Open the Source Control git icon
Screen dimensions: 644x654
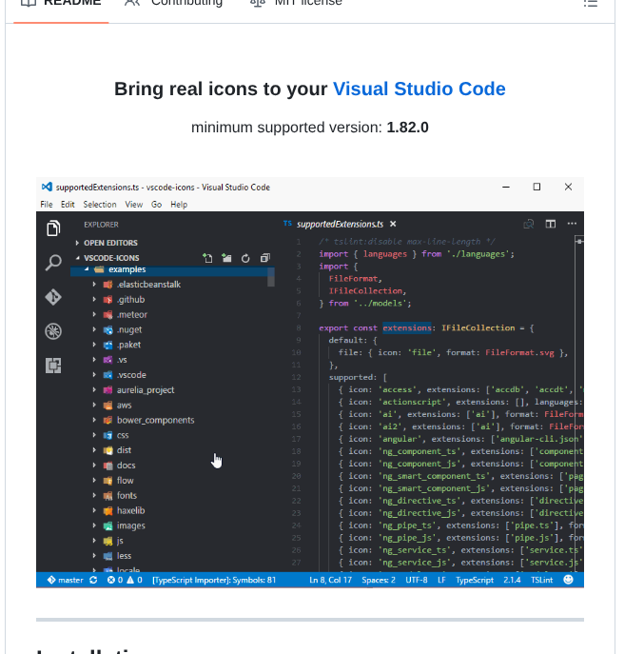click(x=53, y=297)
